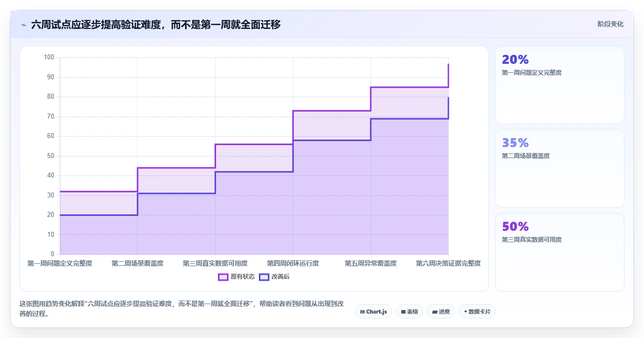Click x-axis label 第二周场景覆盖度
The image size is (644, 338).
pyautogui.click(x=138, y=263)
